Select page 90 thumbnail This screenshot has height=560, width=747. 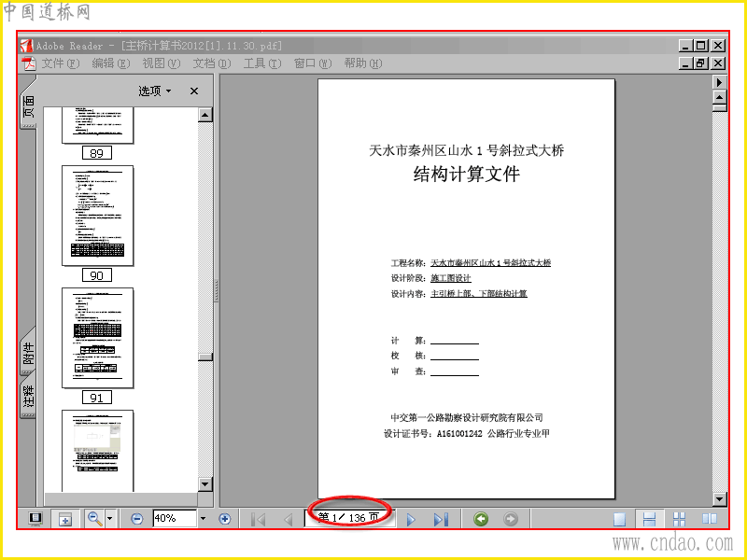(x=98, y=216)
